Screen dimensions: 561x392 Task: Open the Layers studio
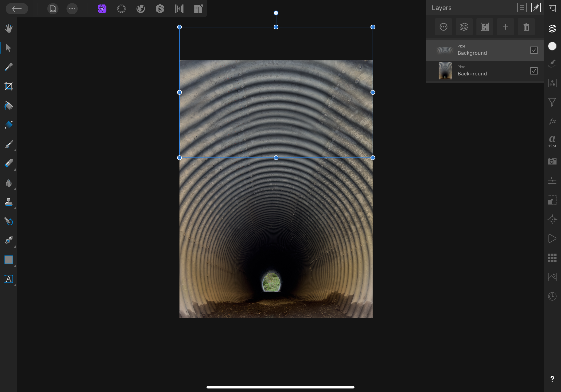pyautogui.click(x=552, y=28)
